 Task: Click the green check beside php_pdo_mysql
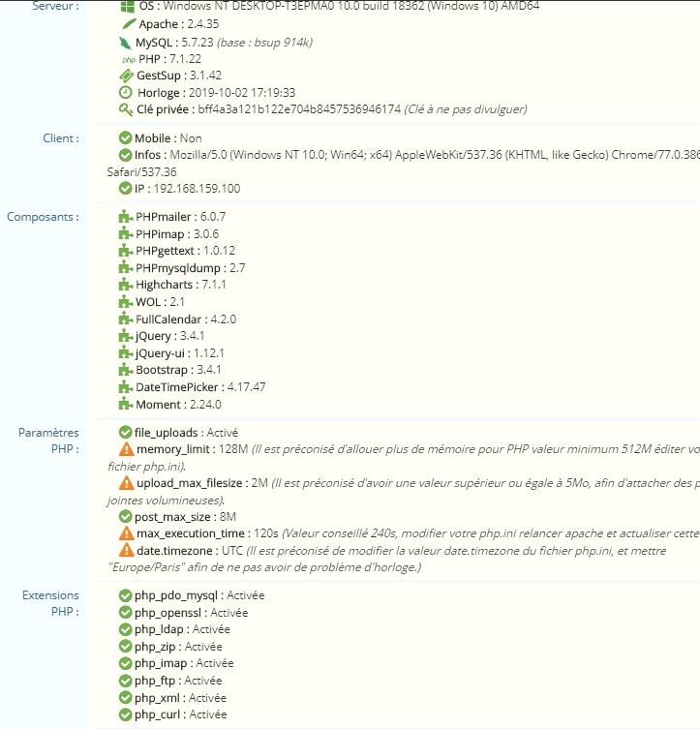click(125, 595)
